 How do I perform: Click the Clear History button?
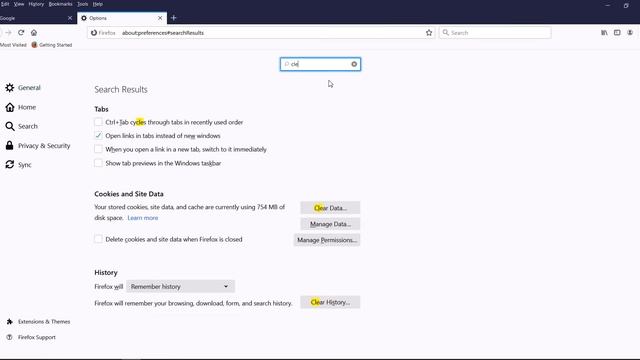(x=330, y=302)
